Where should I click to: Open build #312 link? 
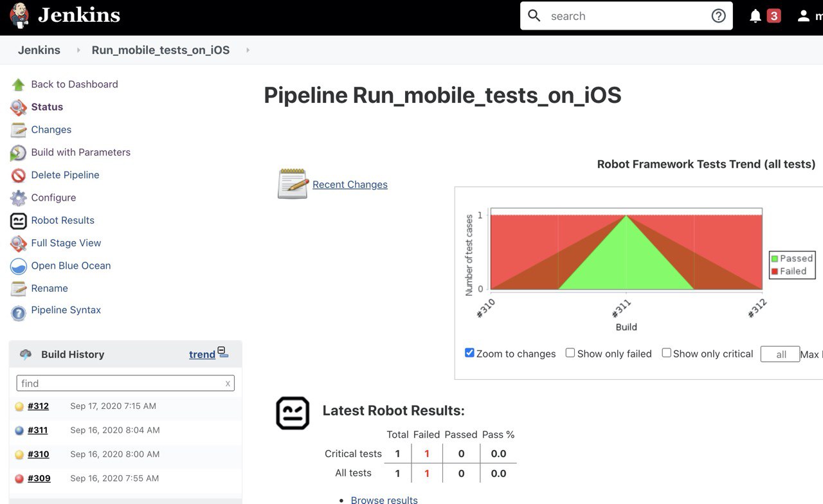pos(38,406)
